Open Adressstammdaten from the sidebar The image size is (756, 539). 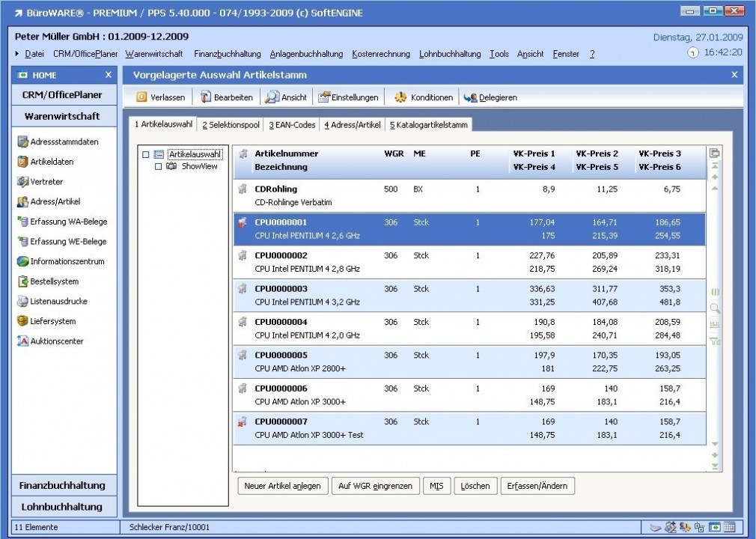click(x=58, y=141)
